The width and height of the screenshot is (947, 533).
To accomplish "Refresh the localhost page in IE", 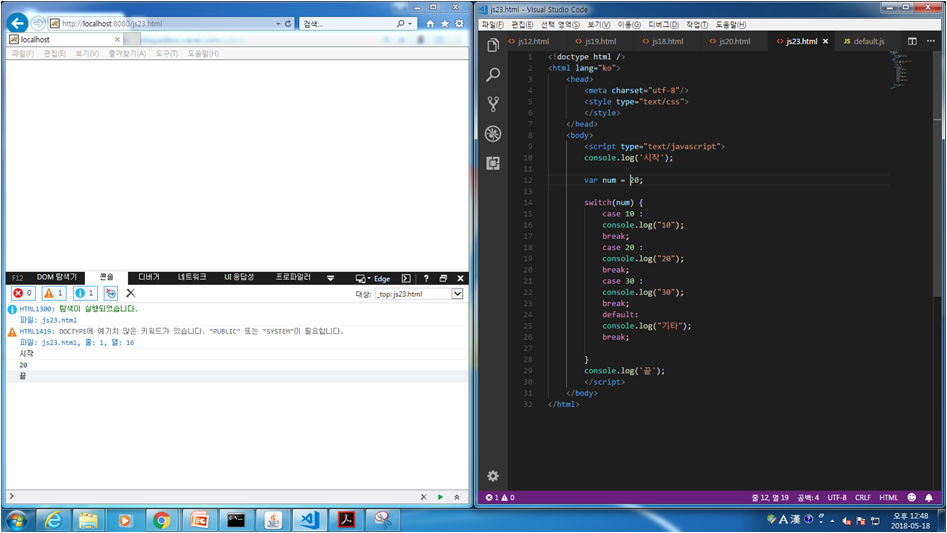I will [288, 24].
